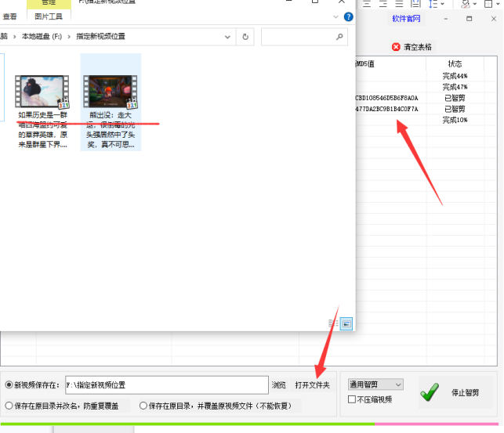This screenshot has width=504, height=433.
Task: Click the red clear-table icon
Action: click(x=396, y=47)
